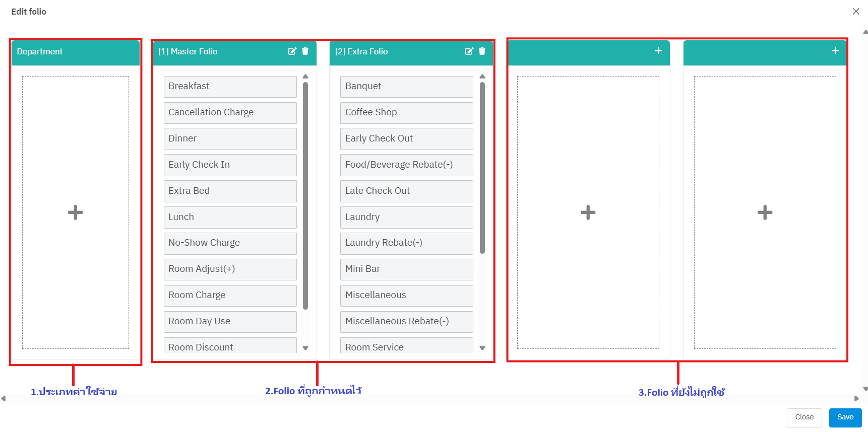Click the edit icon on Extra Folio
This screenshot has height=432, width=868.
tap(469, 51)
